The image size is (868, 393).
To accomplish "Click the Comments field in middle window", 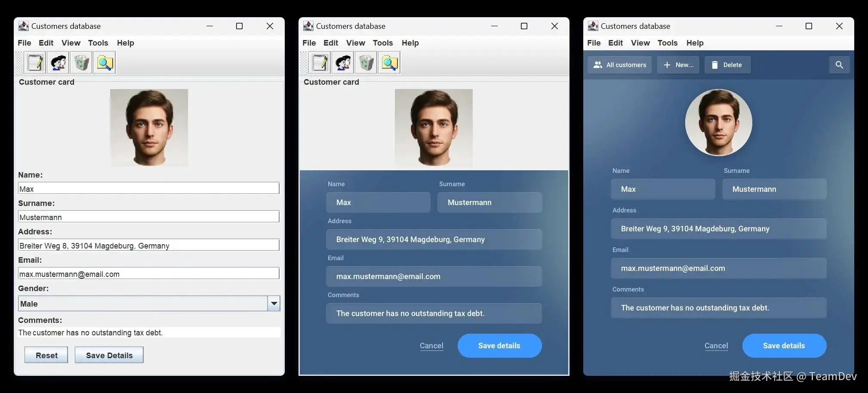I will [434, 313].
